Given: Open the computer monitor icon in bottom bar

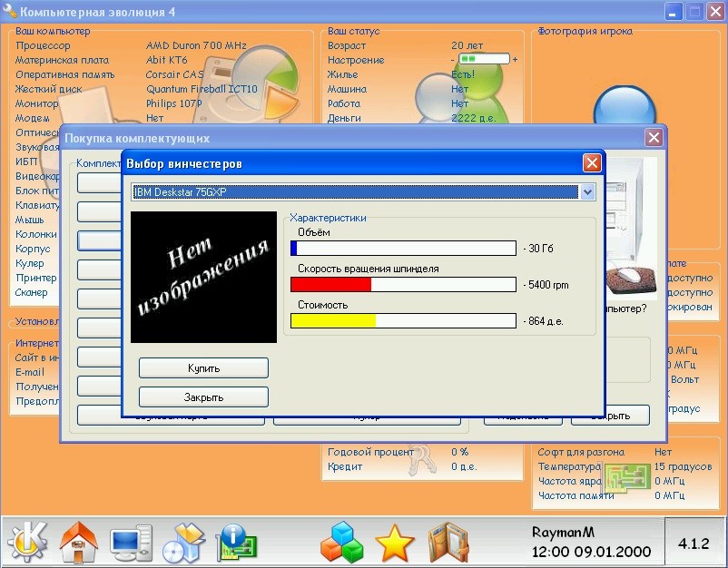Looking at the screenshot, I should click(132, 543).
